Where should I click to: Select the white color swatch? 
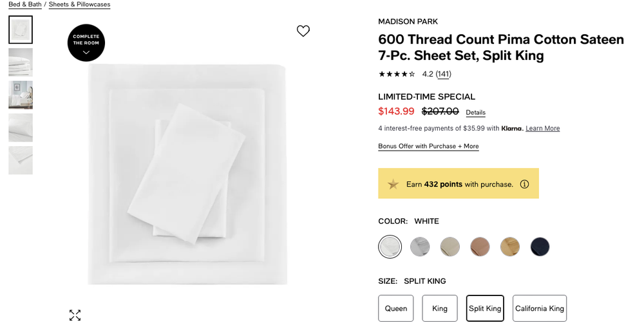pos(390,246)
